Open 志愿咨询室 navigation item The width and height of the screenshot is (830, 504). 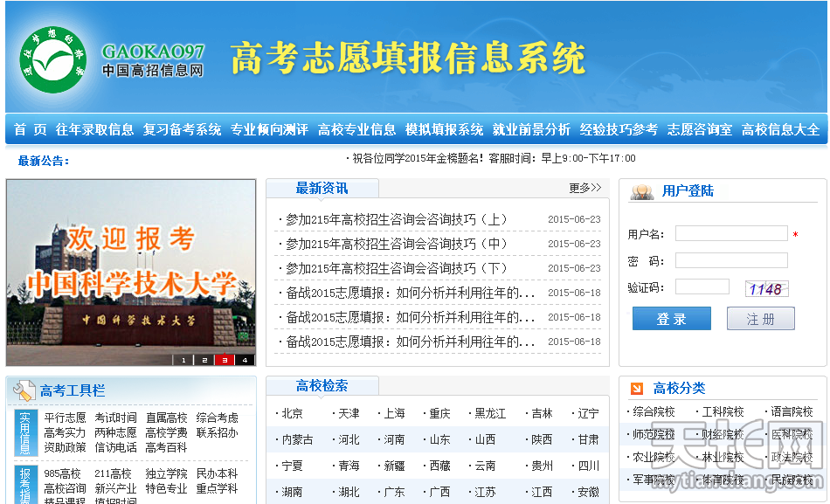(700, 129)
